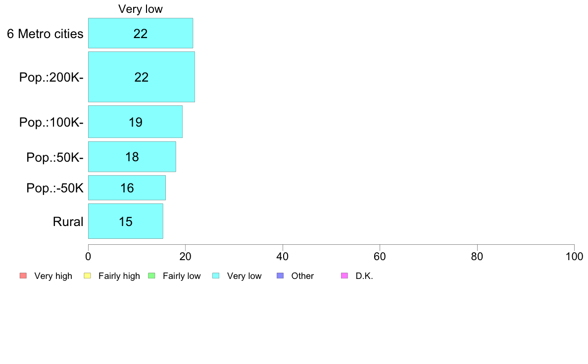Image resolution: width=588 pixels, height=364 pixels.
Task: Click the Very low column header
Action: tap(141, 9)
